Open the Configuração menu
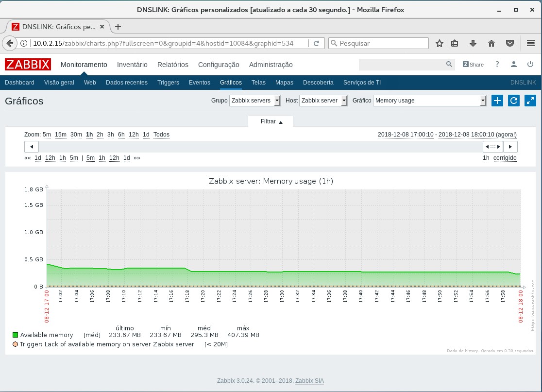Viewport: 542px width, 392px height. click(x=219, y=65)
